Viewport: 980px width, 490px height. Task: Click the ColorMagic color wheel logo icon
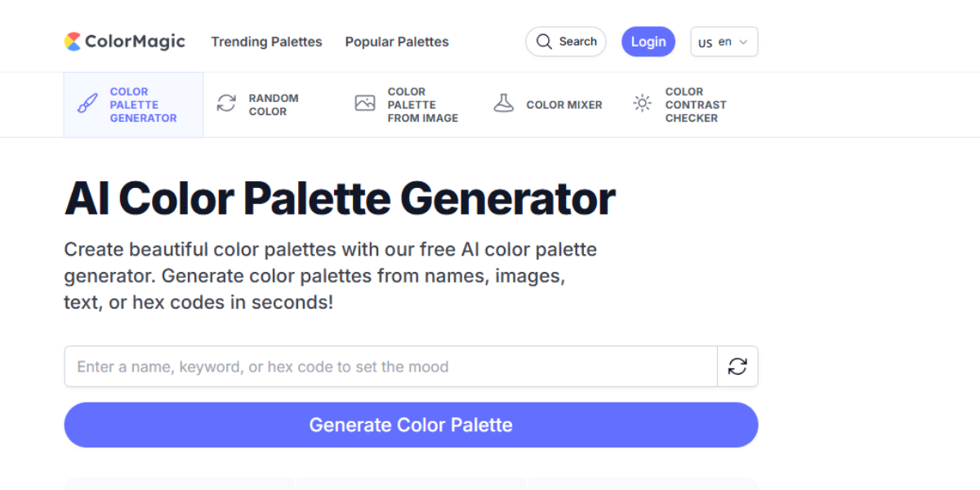(x=74, y=41)
